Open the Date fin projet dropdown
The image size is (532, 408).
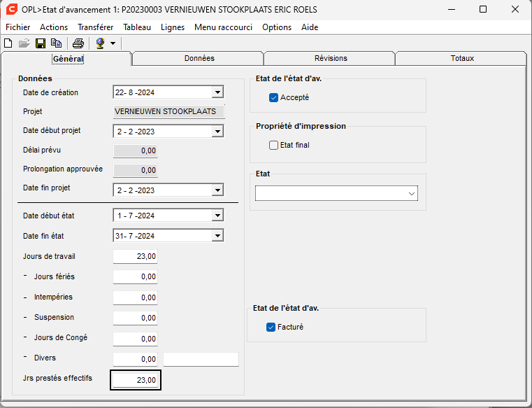pos(217,190)
